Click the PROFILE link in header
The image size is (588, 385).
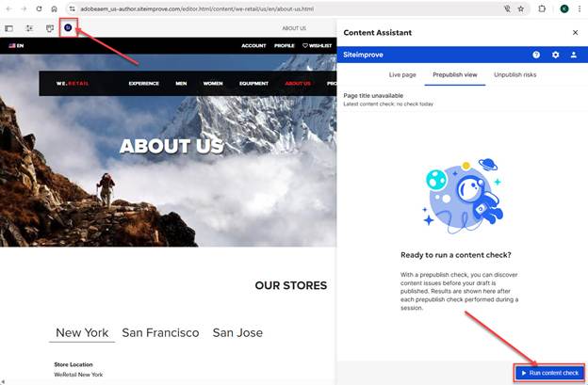pos(285,46)
